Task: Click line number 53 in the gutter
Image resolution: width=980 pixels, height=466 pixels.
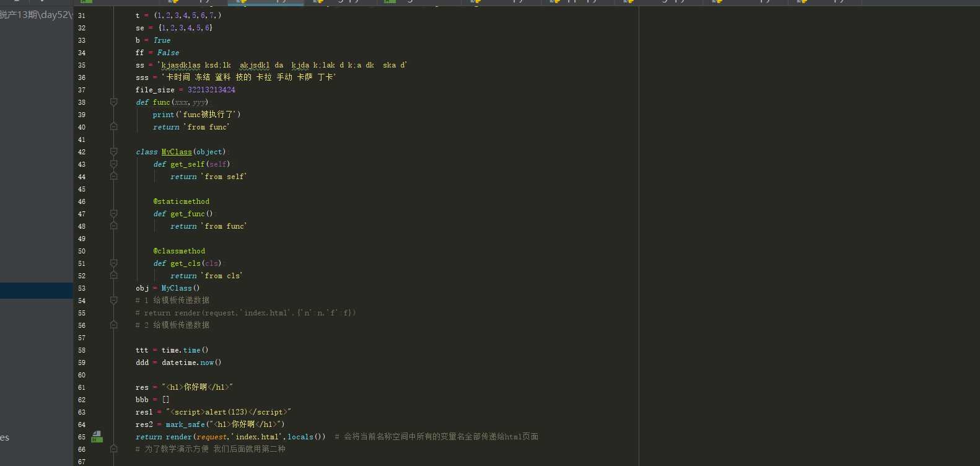Action: (82, 288)
